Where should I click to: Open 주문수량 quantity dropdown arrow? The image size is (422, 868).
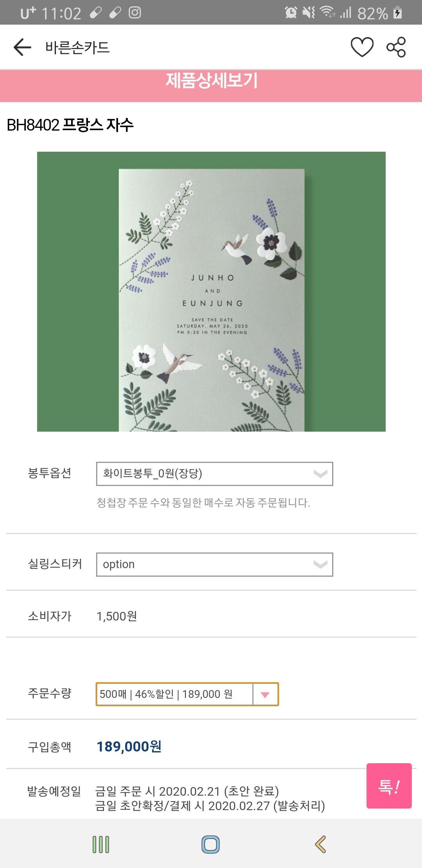point(265,694)
